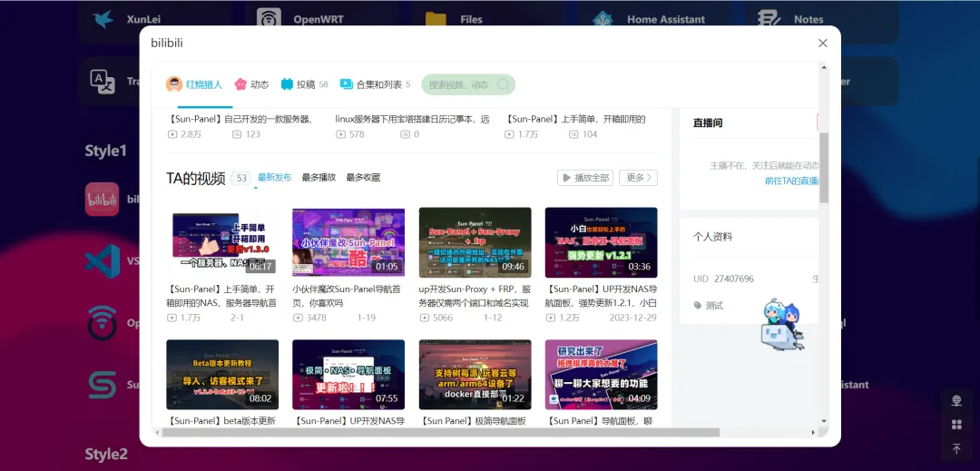Click the 搜索视频、动态 search field
Image resolution: width=980 pixels, height=471 pixels.
468,84
